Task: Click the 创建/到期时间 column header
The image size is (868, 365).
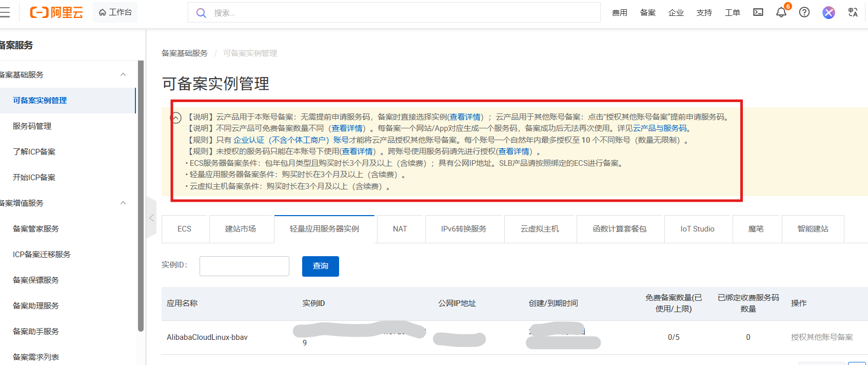Action: pos(554,303)
